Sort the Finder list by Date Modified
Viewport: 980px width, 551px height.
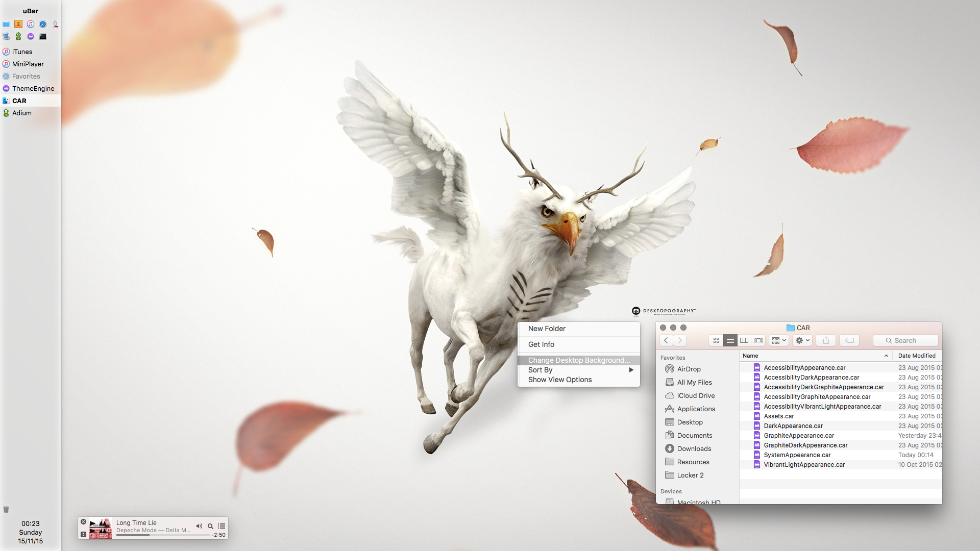point(918,356)
